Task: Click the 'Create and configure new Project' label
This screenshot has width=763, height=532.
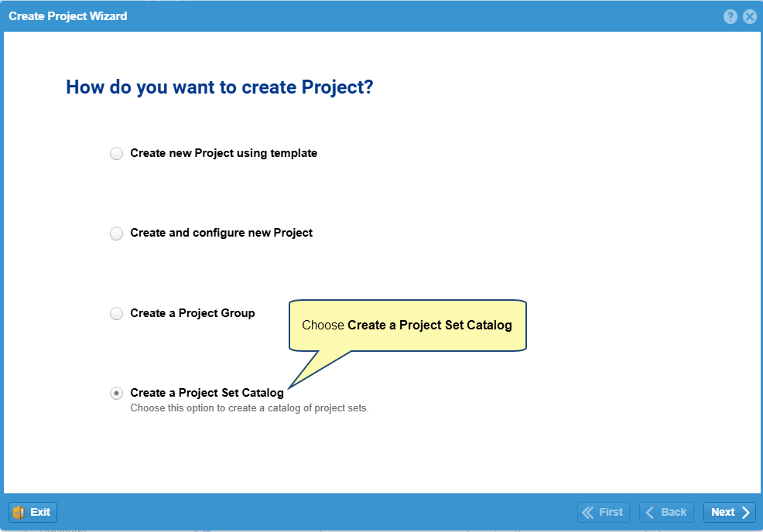Action: (221, 233)
